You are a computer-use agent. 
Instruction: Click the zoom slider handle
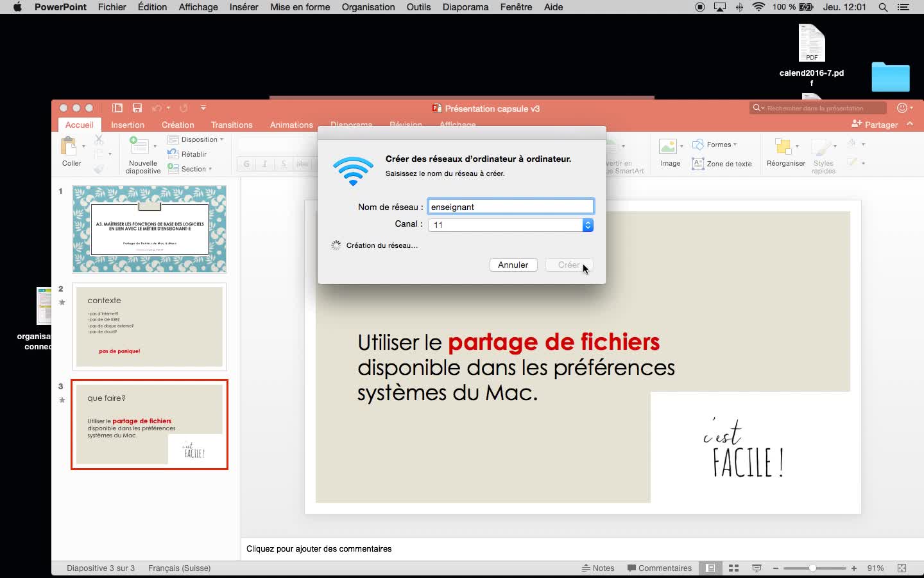tap(812, 568)
